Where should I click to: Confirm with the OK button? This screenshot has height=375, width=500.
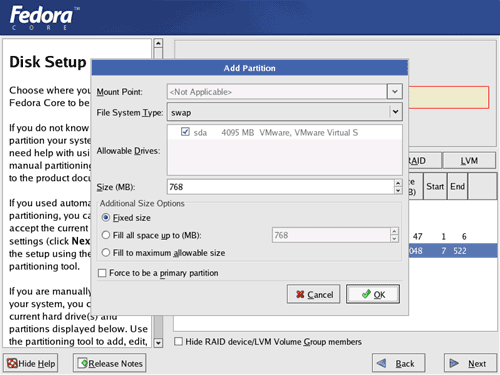tap(373, 294)
